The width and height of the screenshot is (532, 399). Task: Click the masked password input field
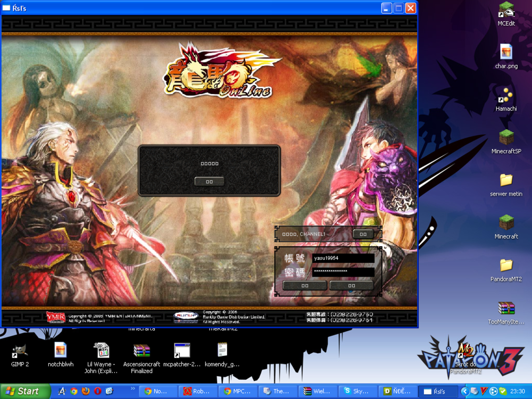point(343,271)
